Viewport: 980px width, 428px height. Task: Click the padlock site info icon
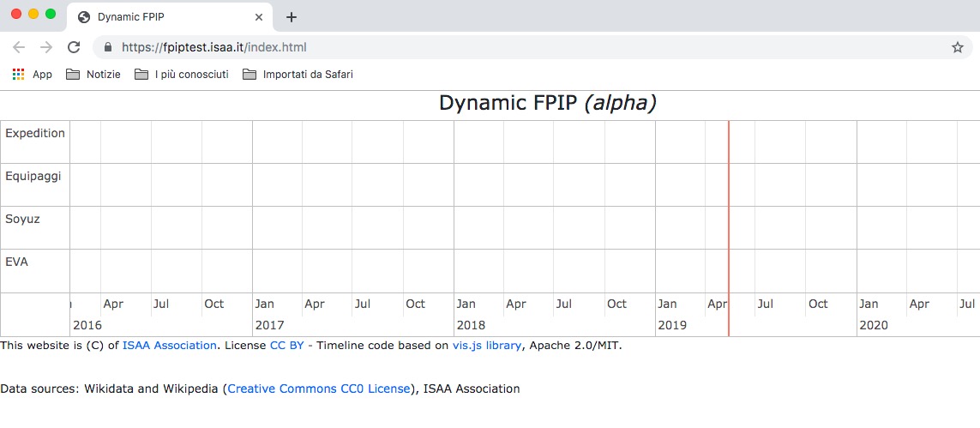point(107,47)
